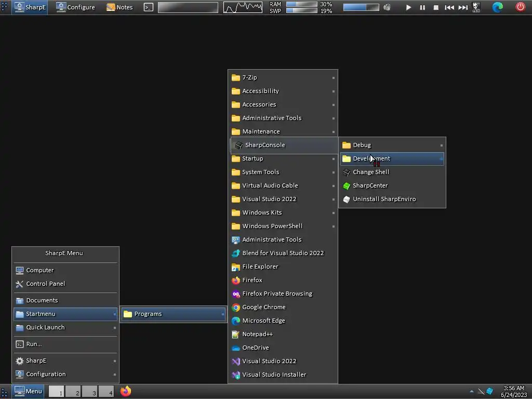Click the Pause media button
532x399 pixels.
tap(422, 7)
